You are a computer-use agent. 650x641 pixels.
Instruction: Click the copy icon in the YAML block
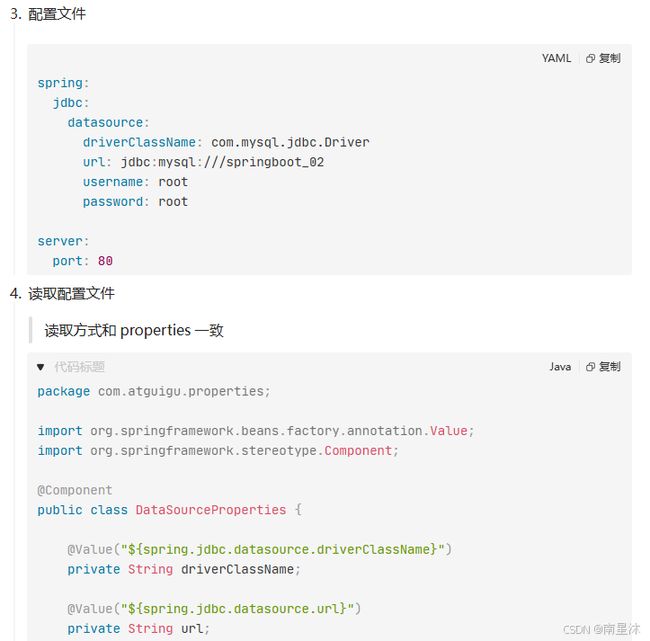click(x=590, y=58)
